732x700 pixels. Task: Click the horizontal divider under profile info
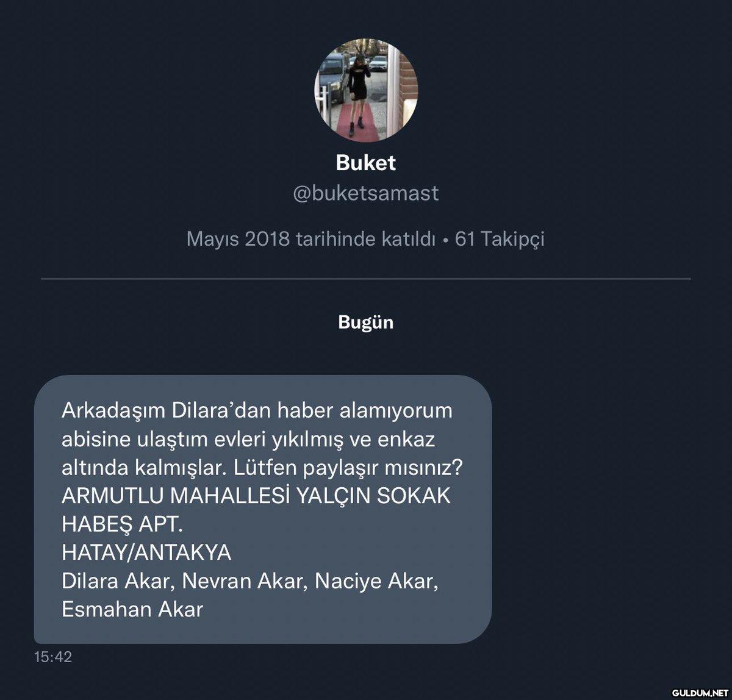pos(366,279)
